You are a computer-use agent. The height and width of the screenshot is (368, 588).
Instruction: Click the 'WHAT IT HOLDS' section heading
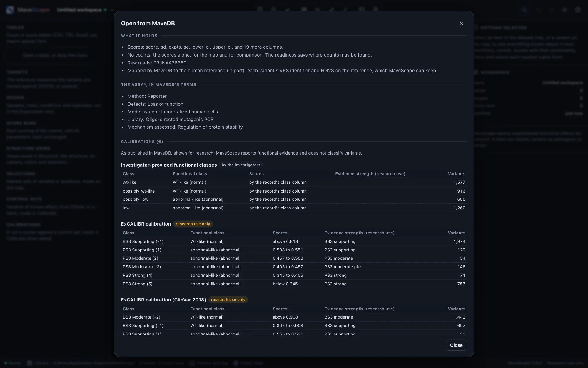click(139, 36)
